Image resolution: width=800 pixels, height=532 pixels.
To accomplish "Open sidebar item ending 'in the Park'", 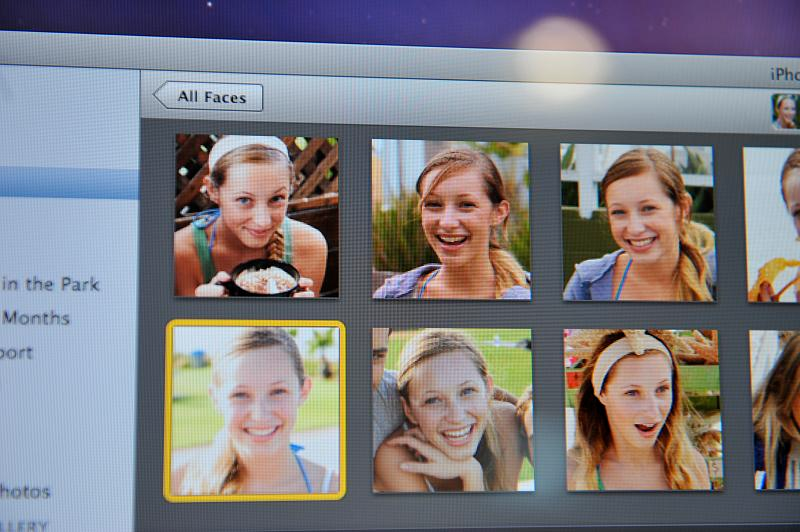I will (x=50, y=284).
